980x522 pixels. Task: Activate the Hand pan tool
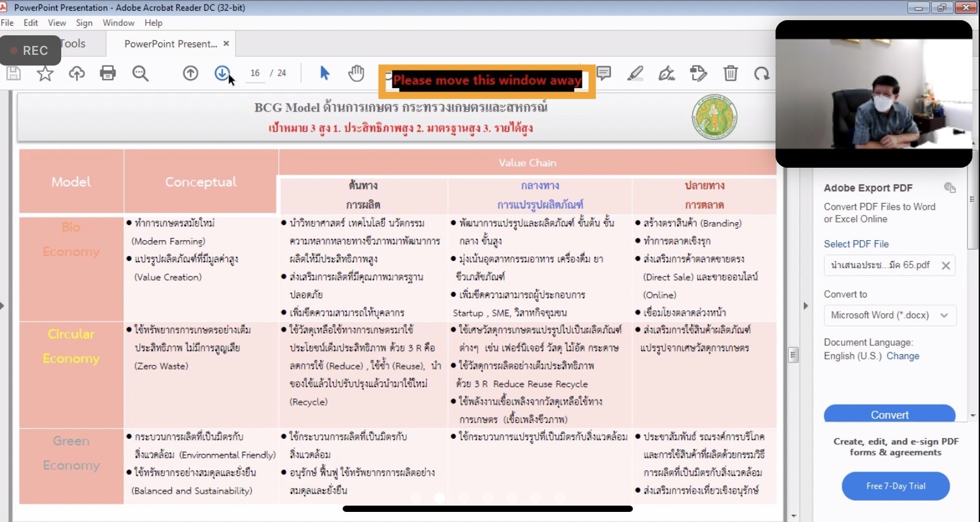pos(356,73)
